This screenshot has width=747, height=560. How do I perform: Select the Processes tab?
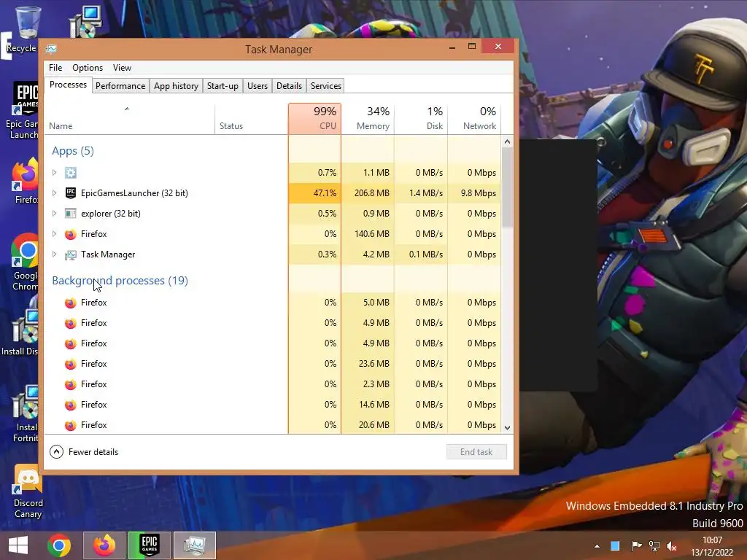68,85
